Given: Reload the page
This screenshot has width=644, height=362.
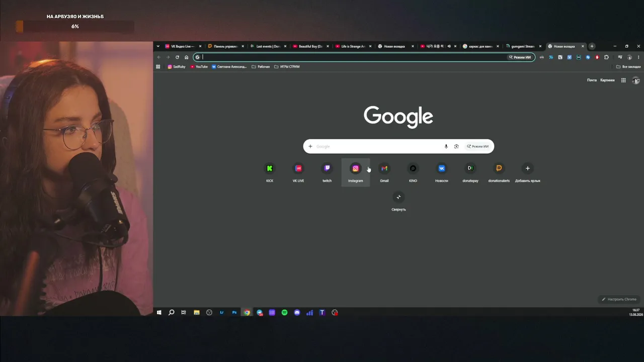Looking at the screenshot, I should point(177,57).
